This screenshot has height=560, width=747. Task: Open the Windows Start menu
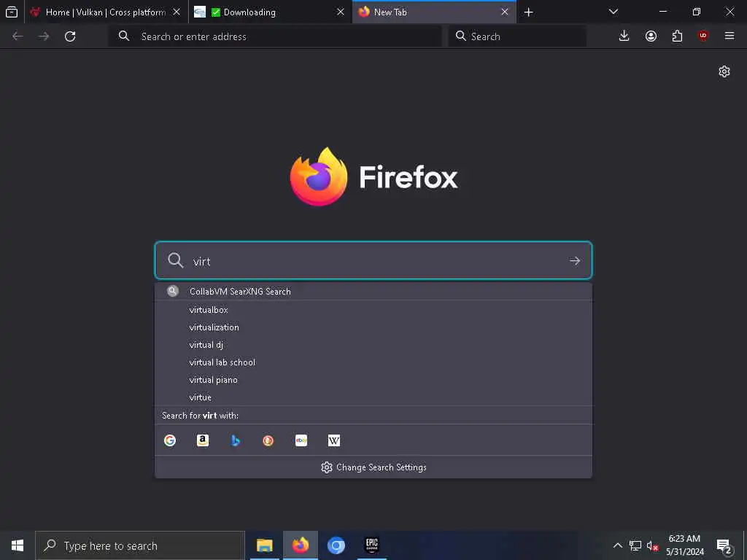(x=18, y=545)
